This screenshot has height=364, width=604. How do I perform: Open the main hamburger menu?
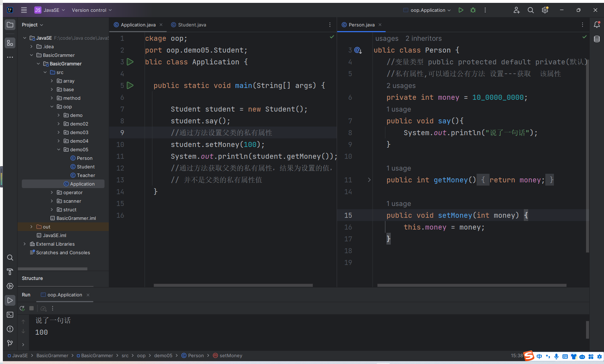(24, 10)
